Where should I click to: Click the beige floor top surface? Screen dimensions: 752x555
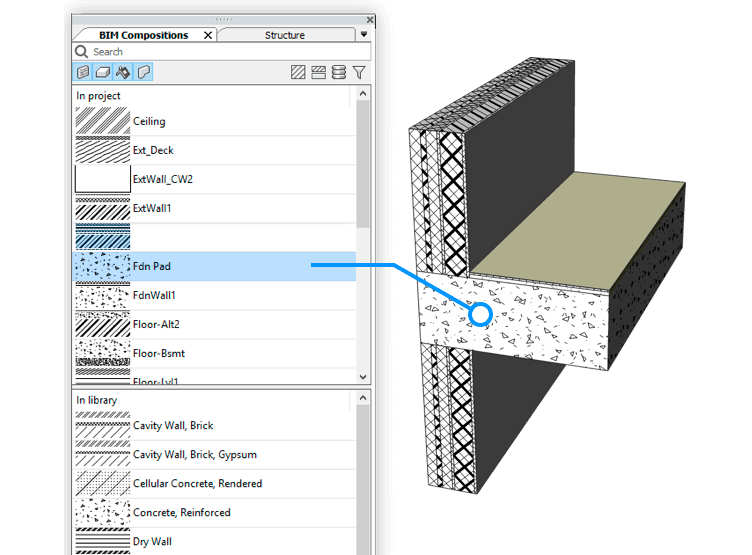[579, 233]
